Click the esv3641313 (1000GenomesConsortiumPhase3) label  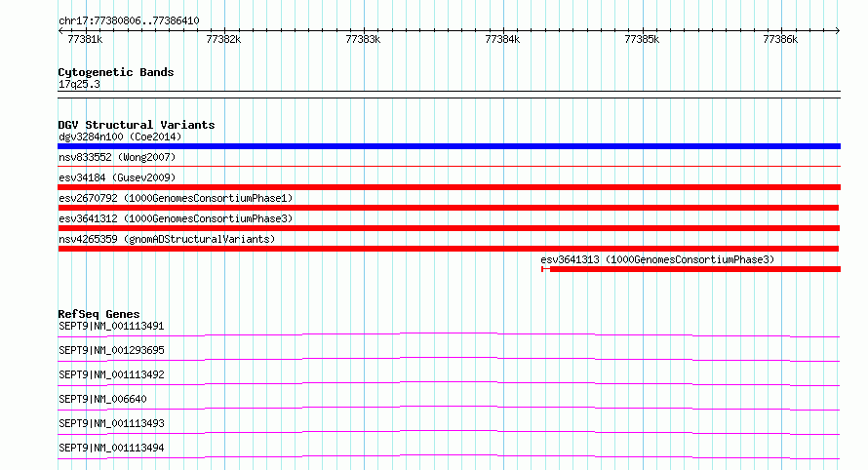(657, 259)
